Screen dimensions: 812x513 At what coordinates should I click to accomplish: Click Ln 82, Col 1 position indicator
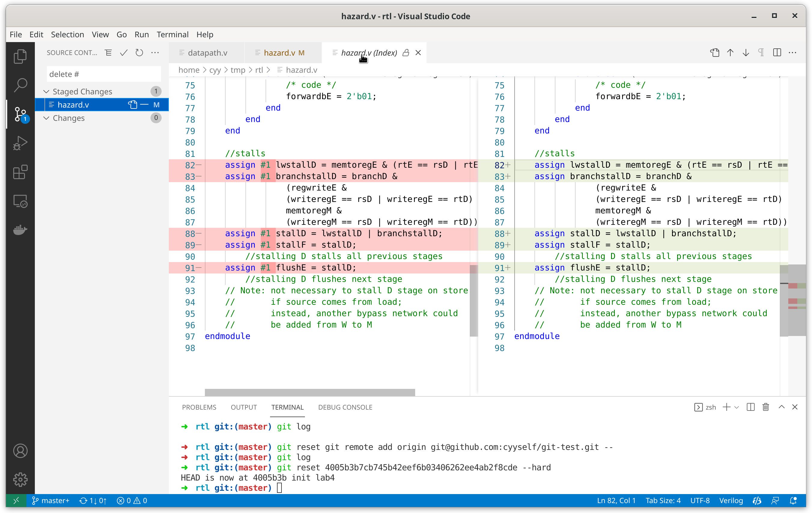coord(616,500)
